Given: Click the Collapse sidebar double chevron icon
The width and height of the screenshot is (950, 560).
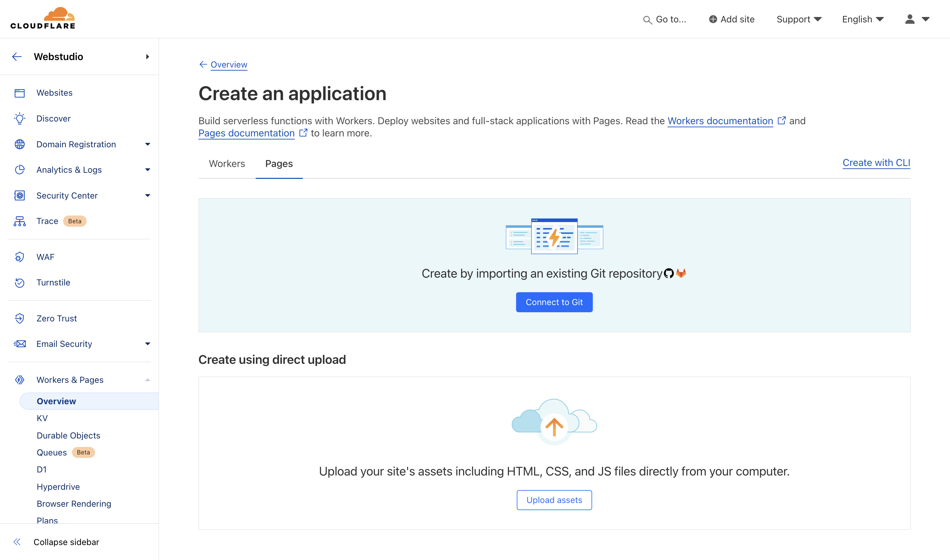Looking at the screenshot, I should click(x=17, y=542).
